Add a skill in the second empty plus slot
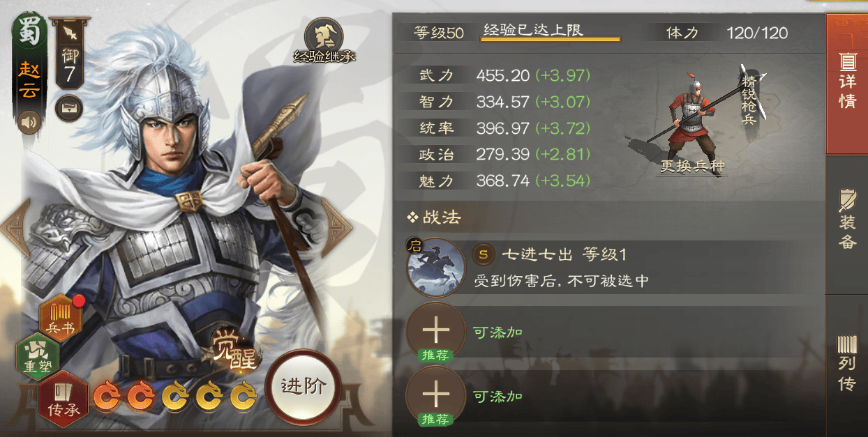Screen dimensions: 868x437 pos(436,397)
